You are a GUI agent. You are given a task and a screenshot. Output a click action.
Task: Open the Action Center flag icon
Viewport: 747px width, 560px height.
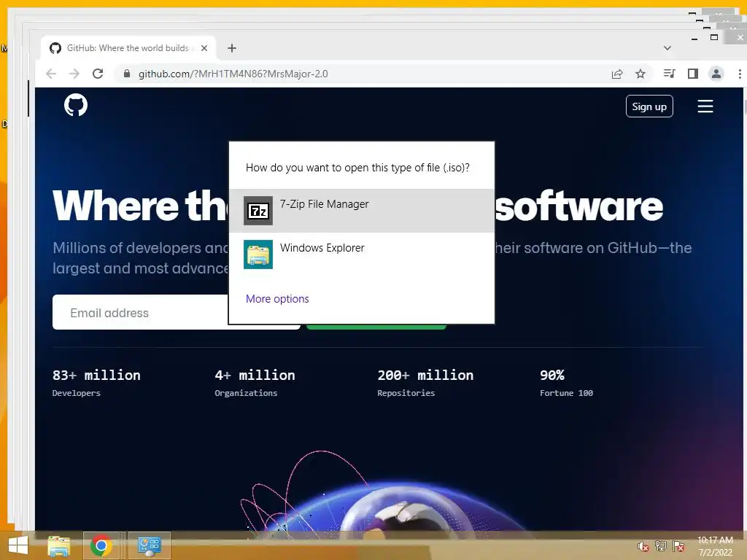point(678,546)
